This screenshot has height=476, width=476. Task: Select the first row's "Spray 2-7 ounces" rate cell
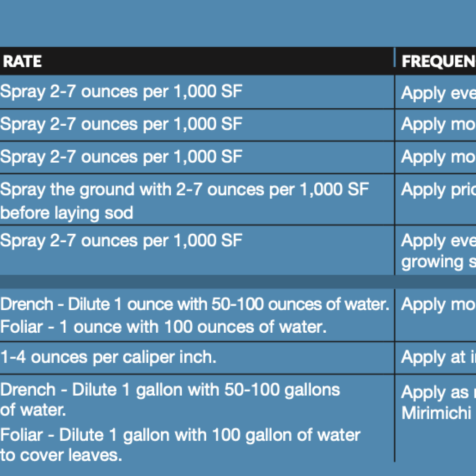(x=121, y=92)
